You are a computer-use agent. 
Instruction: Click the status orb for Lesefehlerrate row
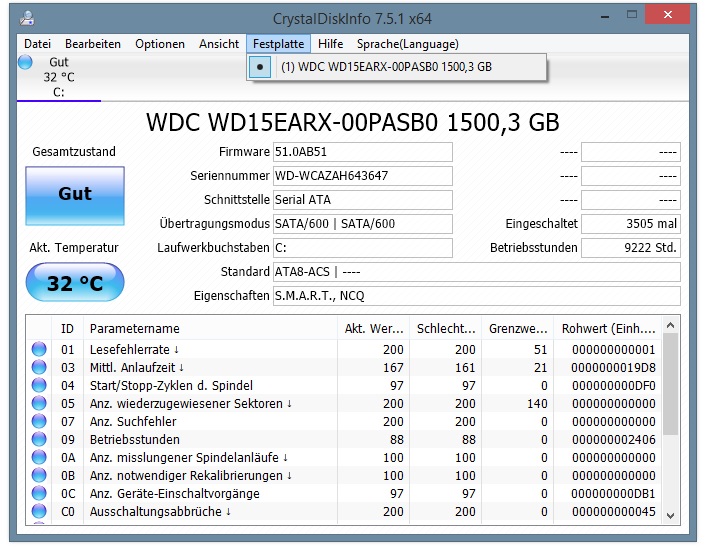point(39,349)
